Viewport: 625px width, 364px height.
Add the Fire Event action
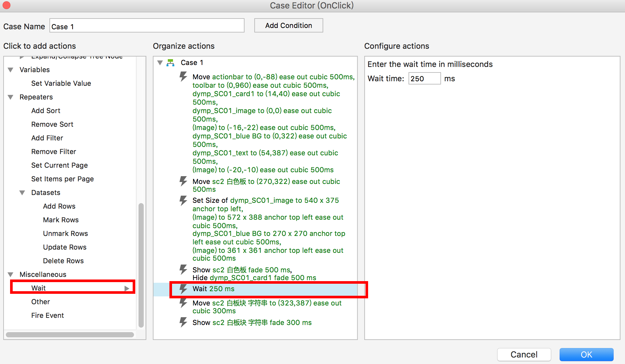coord(47,315)
